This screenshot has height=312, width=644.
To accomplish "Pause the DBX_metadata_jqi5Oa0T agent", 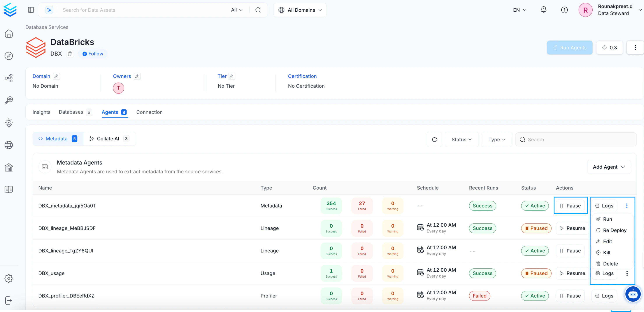I will click(570, 206).
